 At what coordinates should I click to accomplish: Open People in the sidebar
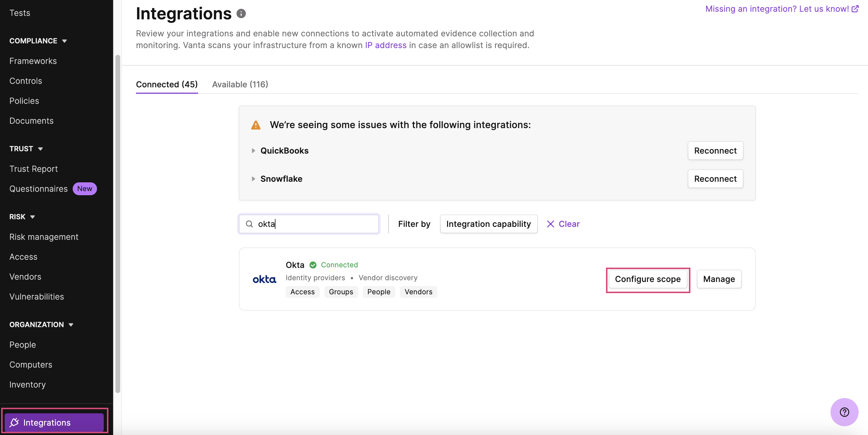(23, 345)
